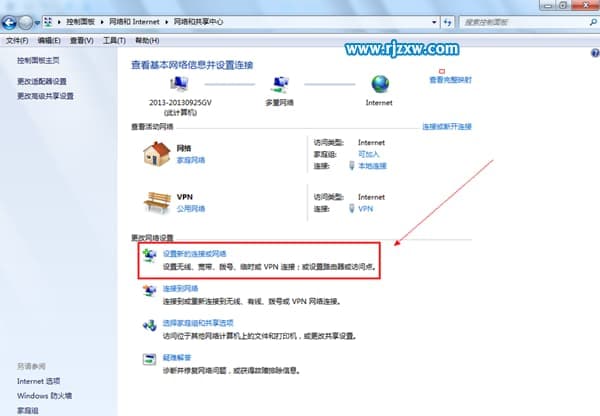
Task: Open the 查看(V) menu
Action: [x=82, y=41]
